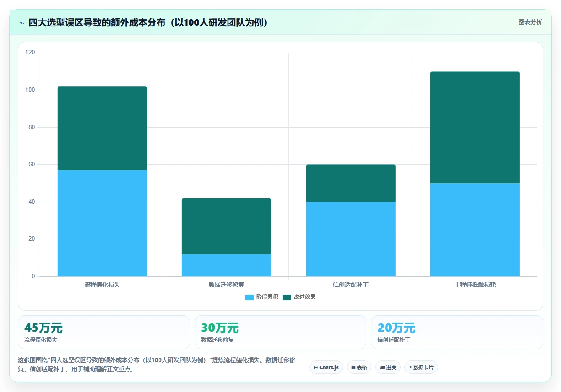561x392 pixels.
Task: Click the light blue 阶段累积 legend swatch
Action: click(x=249, y=297)
